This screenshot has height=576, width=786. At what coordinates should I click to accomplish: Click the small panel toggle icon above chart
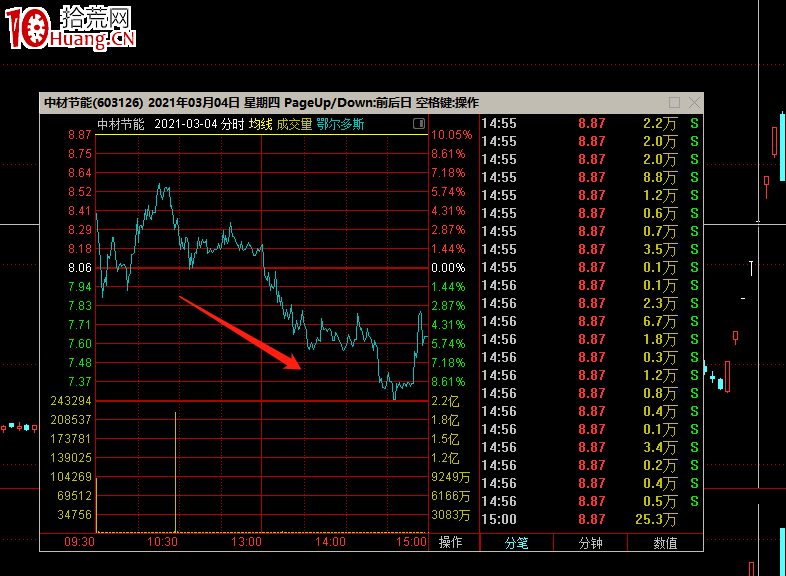418,124
